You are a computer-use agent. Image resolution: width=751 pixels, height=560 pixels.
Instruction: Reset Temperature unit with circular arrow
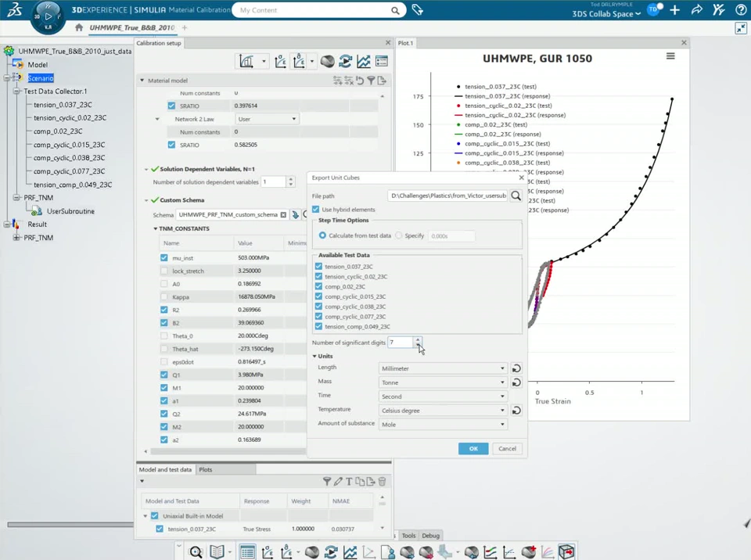[516, 411]
